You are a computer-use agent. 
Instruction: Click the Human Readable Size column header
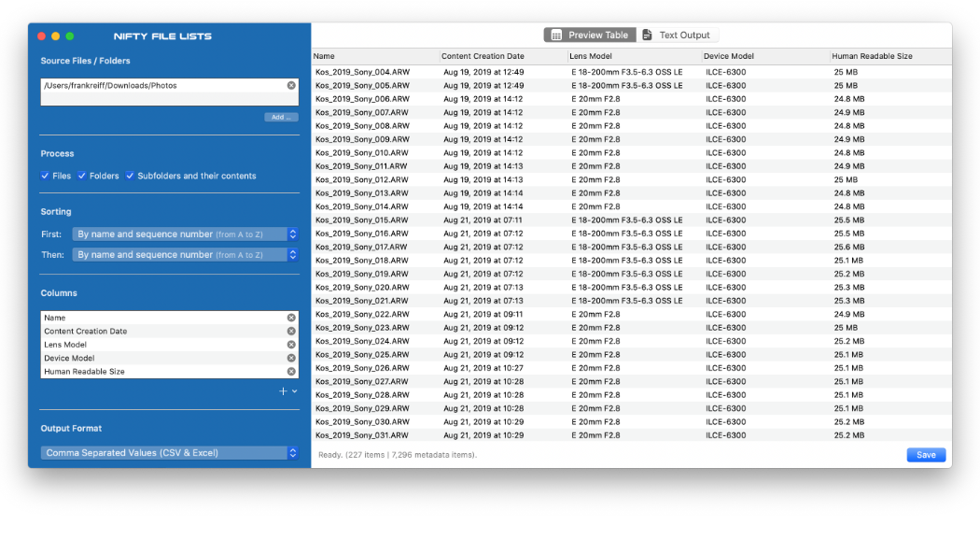click(x=890, y=56)
